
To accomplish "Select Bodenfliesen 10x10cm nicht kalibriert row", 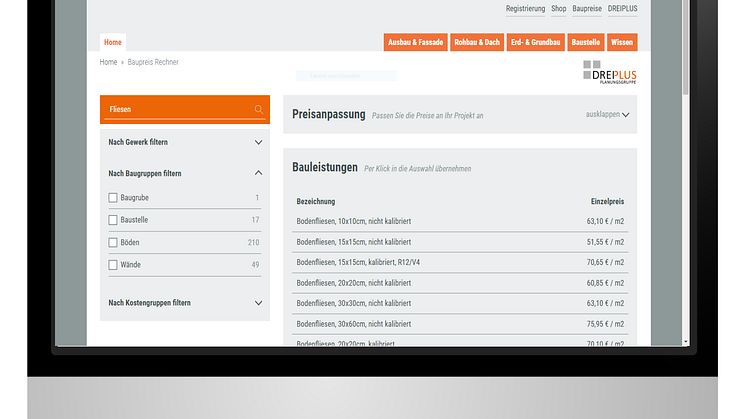I will click(460, 221).
